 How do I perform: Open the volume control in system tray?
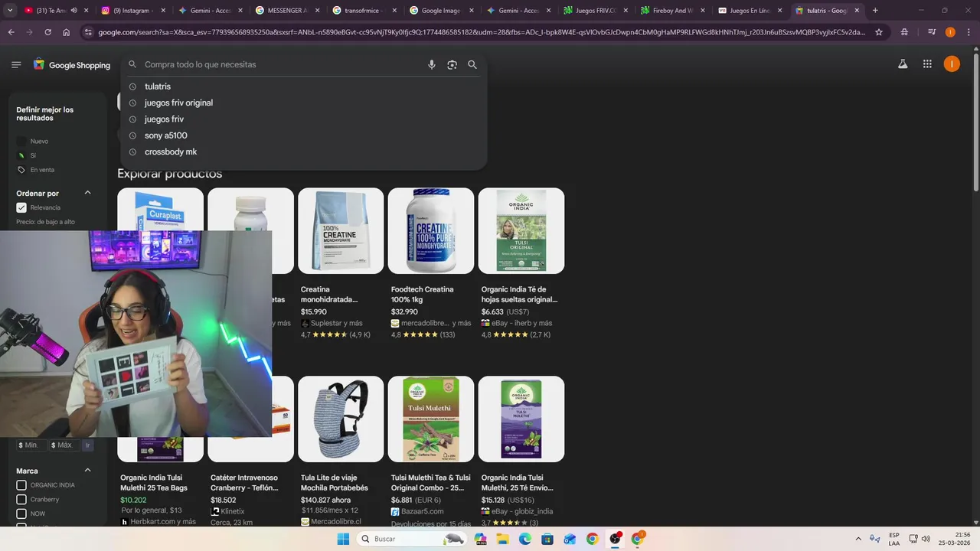925,539
